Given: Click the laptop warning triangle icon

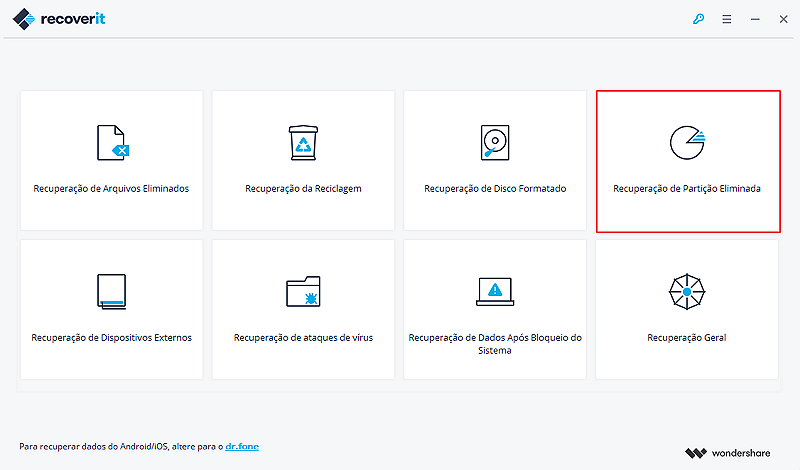Looking at the screenshot, I should [x=495, y=291].
